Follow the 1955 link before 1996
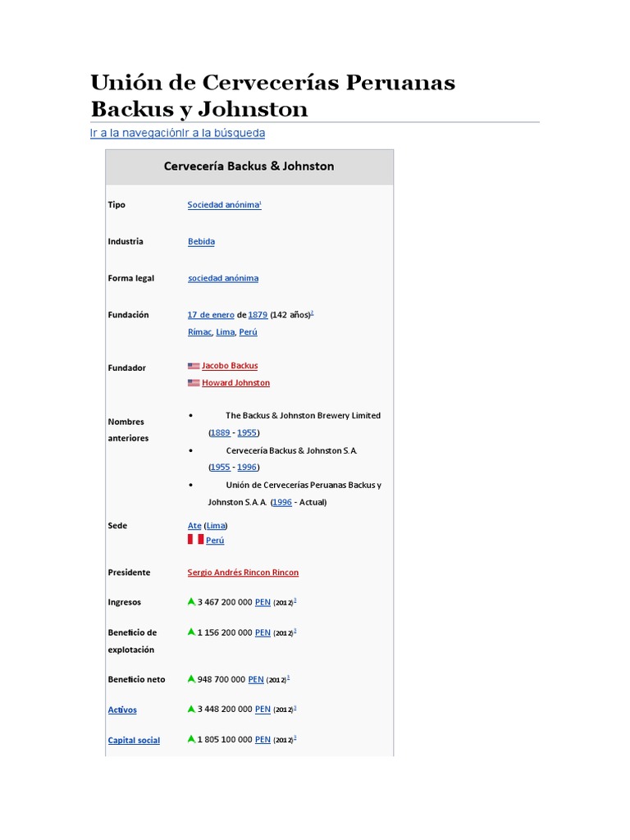The height and width of the screenshot is (840, 630). point(220,467)
